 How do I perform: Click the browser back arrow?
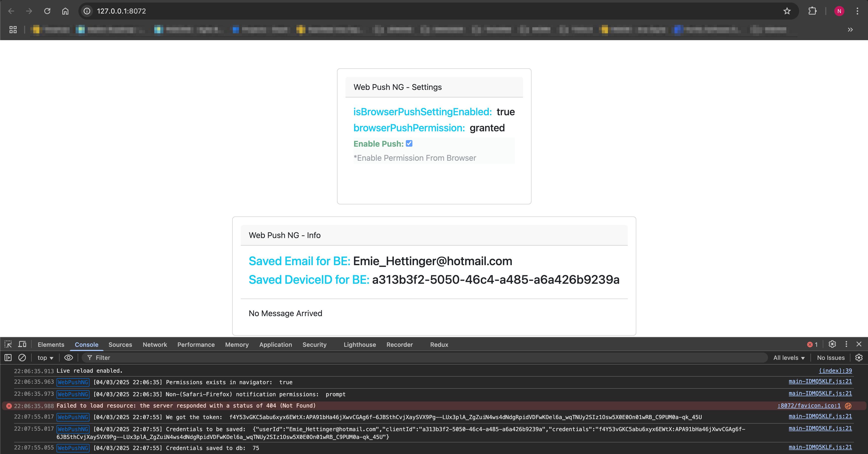11,11
